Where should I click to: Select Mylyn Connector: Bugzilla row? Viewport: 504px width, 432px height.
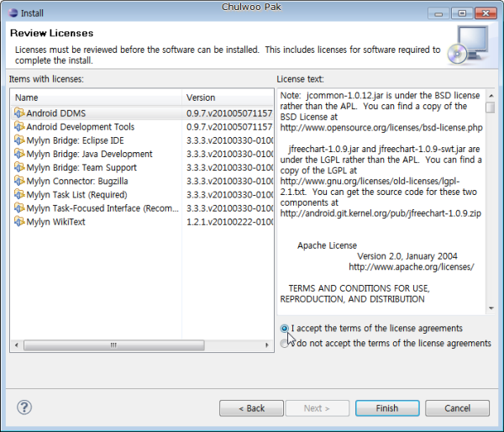tap(142, 181)
